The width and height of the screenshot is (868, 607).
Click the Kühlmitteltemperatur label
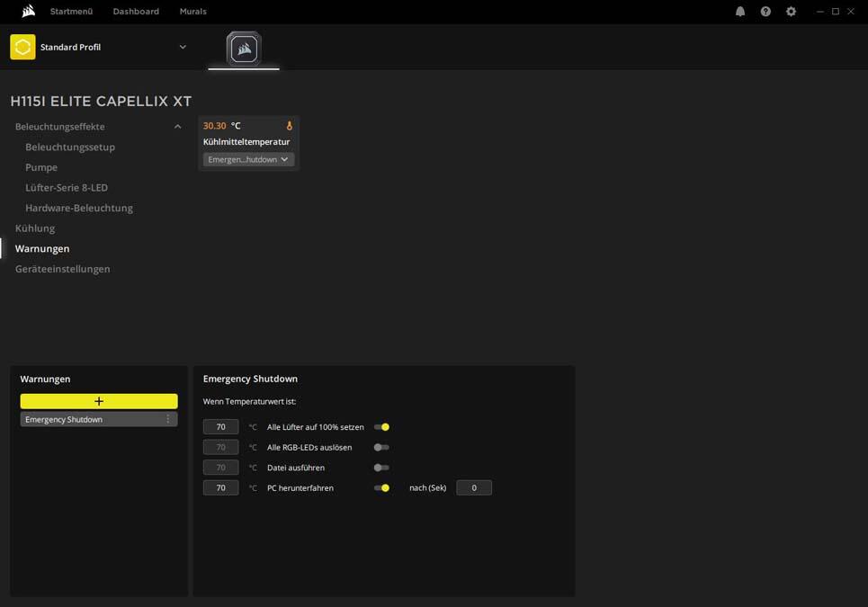(x=246, y=142)
